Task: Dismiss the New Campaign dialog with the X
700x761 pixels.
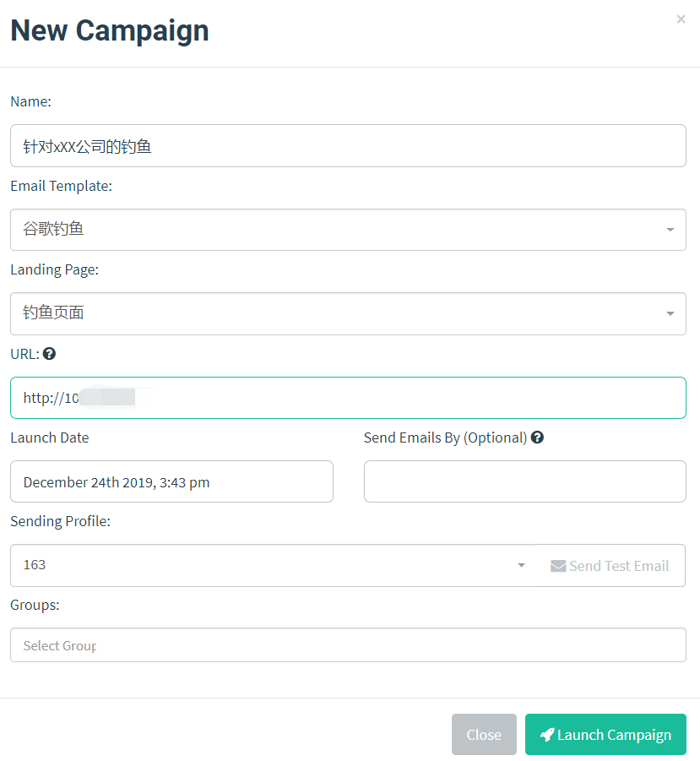Action: (x=681, y=19)
